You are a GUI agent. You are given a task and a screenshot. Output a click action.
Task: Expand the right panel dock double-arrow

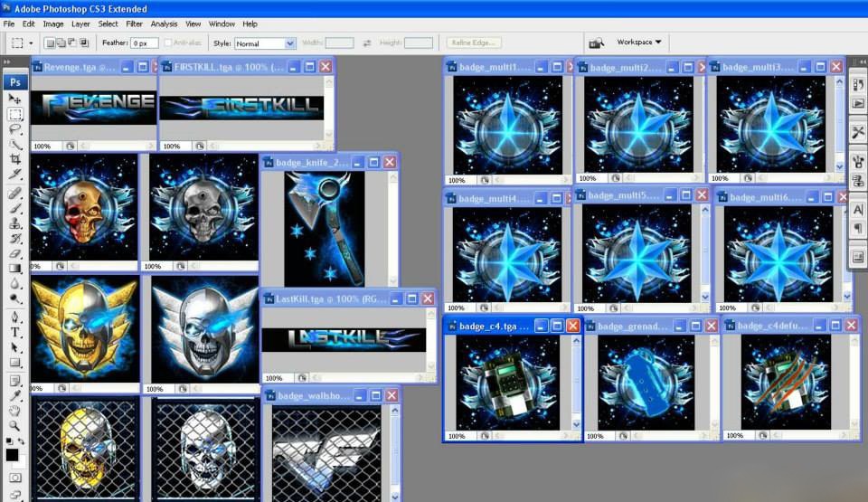863,62
